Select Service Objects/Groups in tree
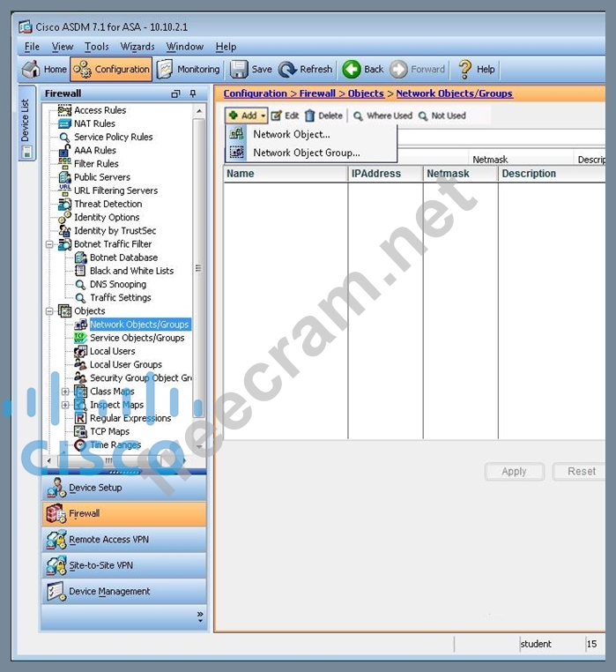The image size is (616, 672). pyautogui.click(x=137, y=338)
